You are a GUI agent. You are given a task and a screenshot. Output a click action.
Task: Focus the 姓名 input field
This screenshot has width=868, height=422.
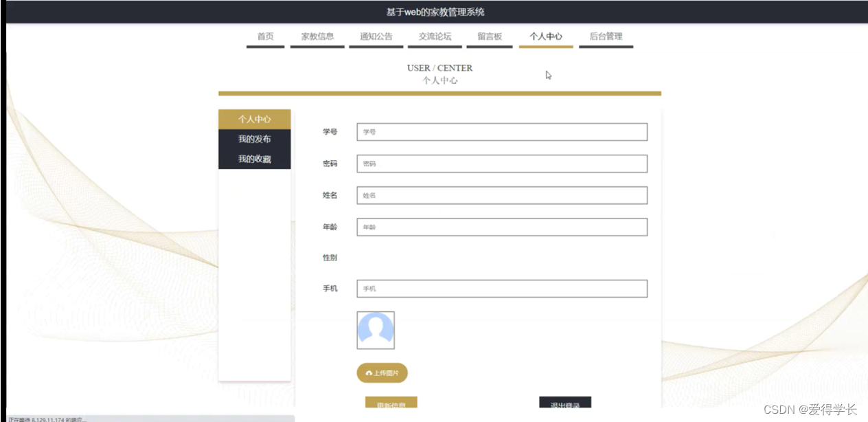click(502, 195)
